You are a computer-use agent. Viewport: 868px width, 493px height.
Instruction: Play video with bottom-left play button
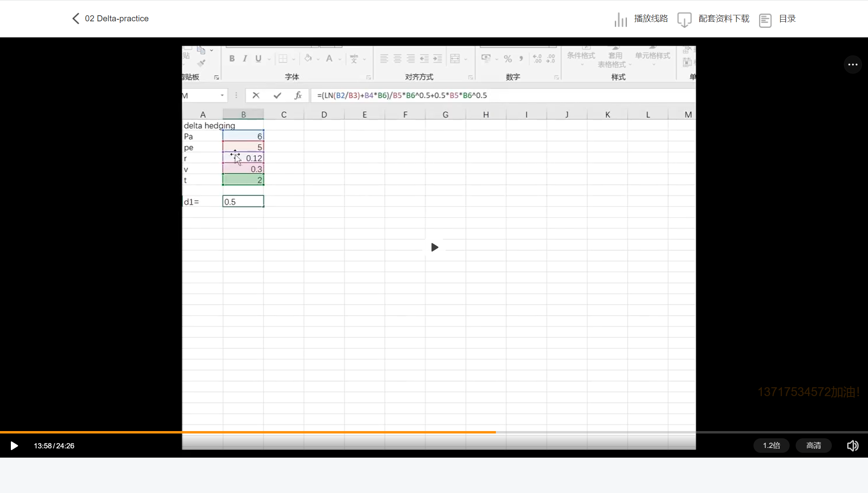[x=14, y=446]
